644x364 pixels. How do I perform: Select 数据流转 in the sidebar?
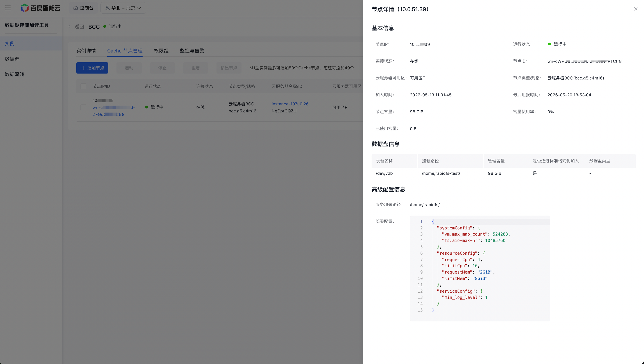(x=31, y=74)
